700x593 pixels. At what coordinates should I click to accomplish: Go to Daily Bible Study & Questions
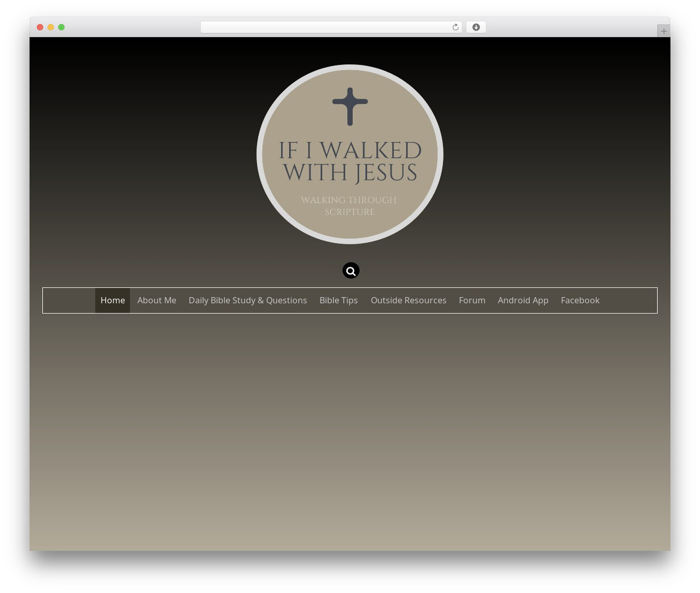248,300
